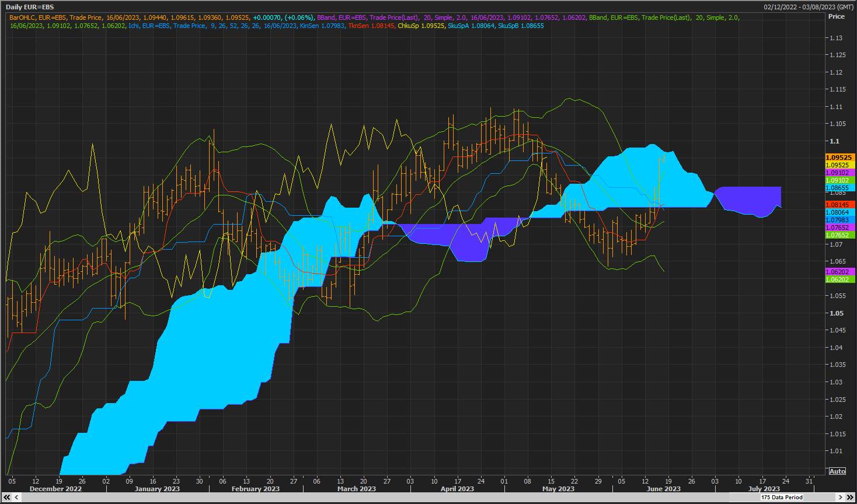Select the purple BBand legend entry
This screenshot has height=504, width=857.
tap(452, 17)
